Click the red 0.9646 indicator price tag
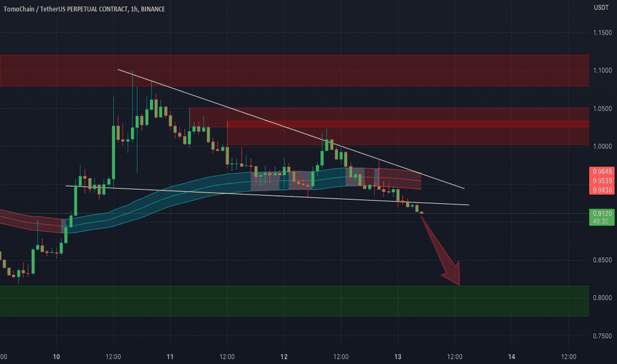Screen dimensions: 617x364 pyautogui.click(x=602, y=171)
